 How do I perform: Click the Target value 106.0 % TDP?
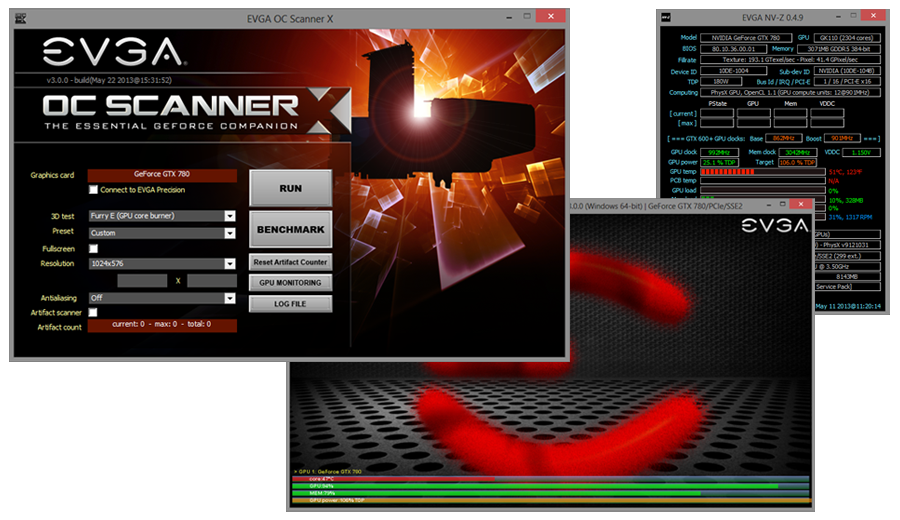(797, 162)
